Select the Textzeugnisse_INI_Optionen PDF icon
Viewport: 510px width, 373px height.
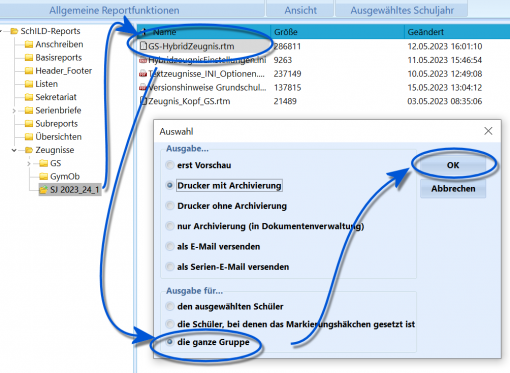tap(143, 74)
